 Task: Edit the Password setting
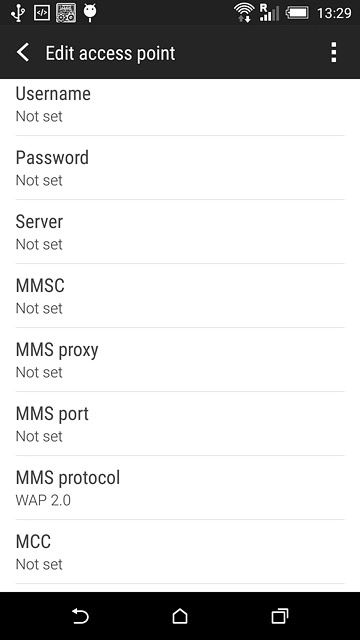180,168
